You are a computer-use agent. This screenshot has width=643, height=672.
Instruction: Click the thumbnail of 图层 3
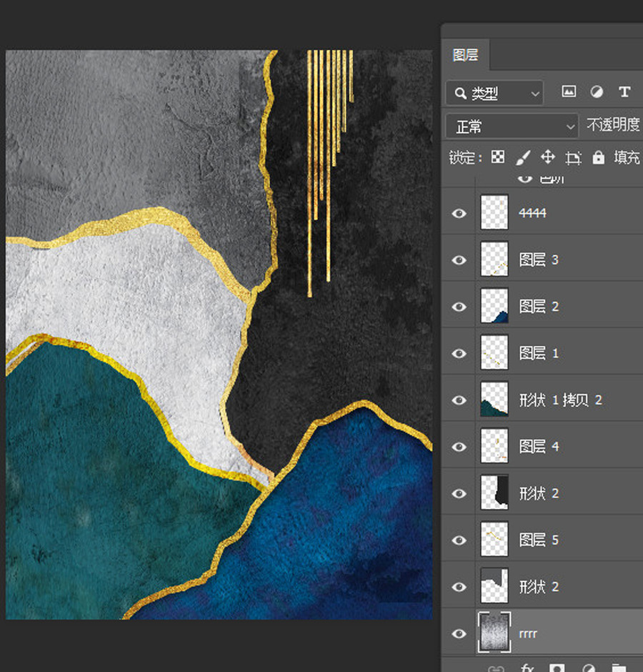494,260
